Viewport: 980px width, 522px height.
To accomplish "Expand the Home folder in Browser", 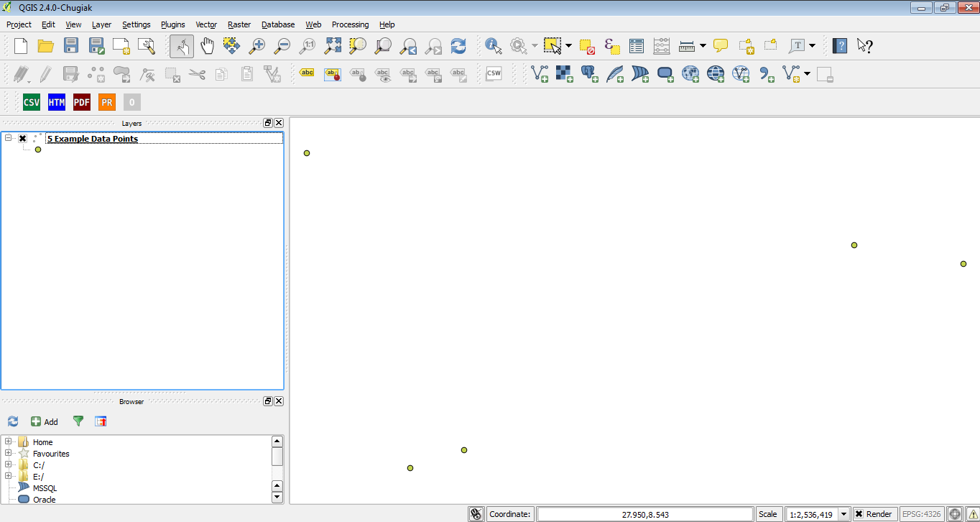I will click(x=9, y=441).
